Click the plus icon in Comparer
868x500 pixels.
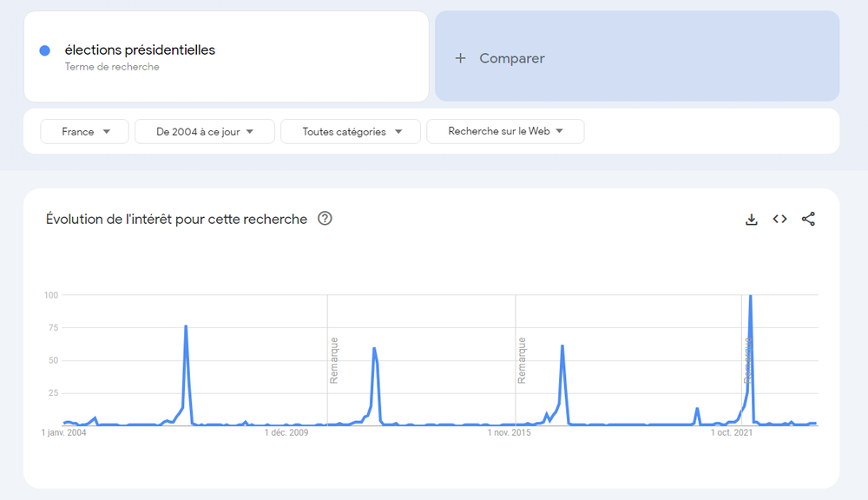tap(460, 58)
